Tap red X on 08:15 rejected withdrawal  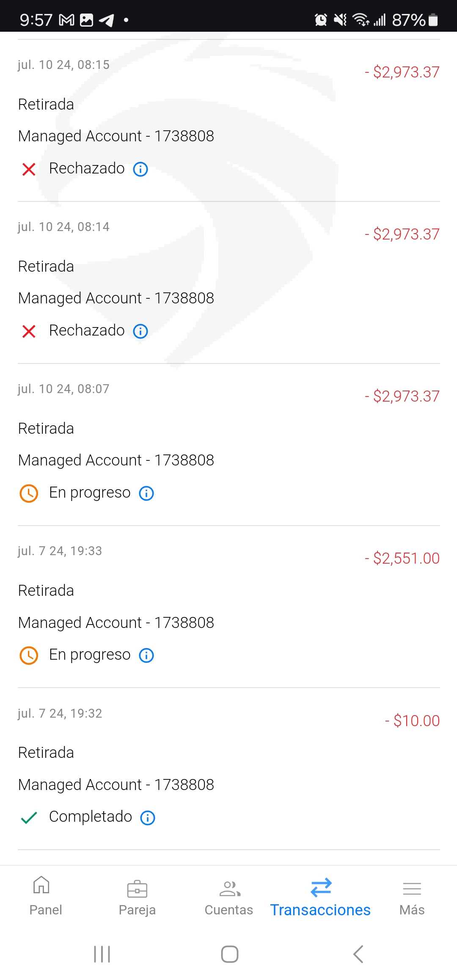point(29,169)
